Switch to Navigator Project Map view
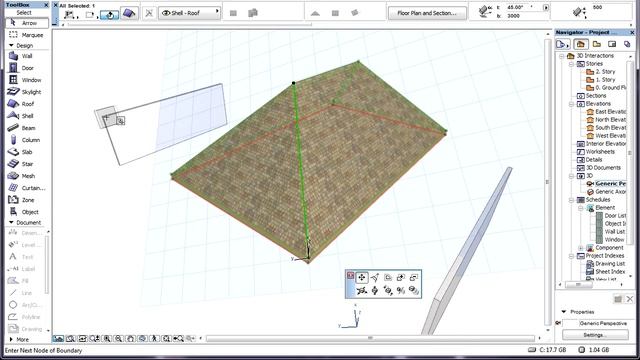 (x=580, y=44)
